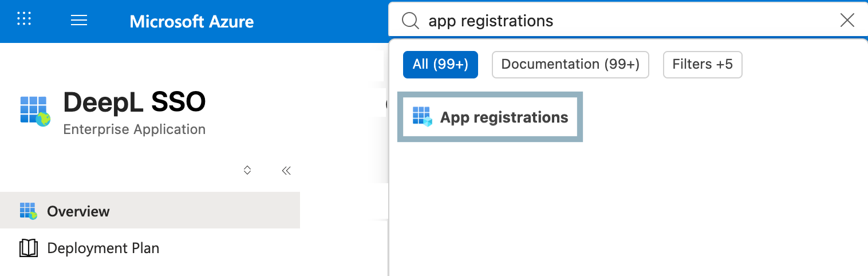868x276 pixels.
Task: Select the All (99+) results filter
Action: tap(440, 64)
